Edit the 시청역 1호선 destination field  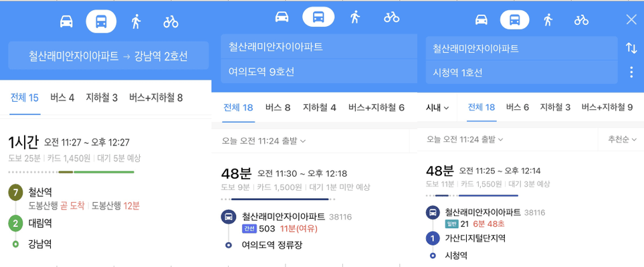point(522,72)
